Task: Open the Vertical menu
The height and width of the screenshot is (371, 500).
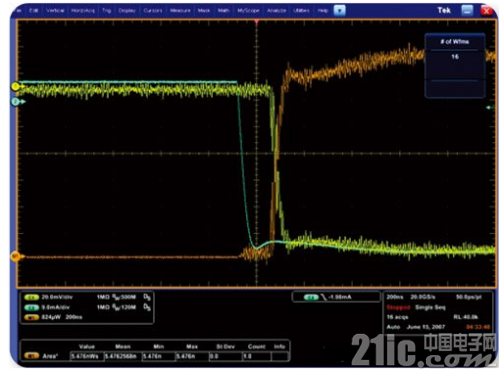Action: point(55,11)
